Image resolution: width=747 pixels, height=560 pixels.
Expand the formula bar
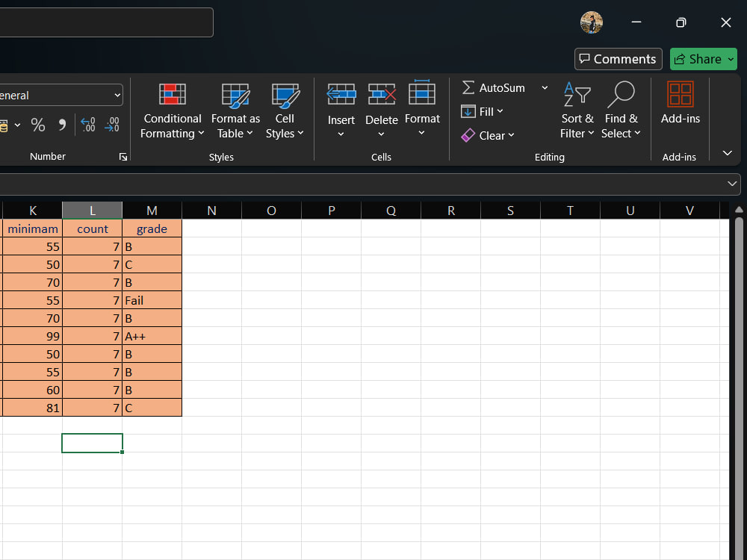[732, 184]
